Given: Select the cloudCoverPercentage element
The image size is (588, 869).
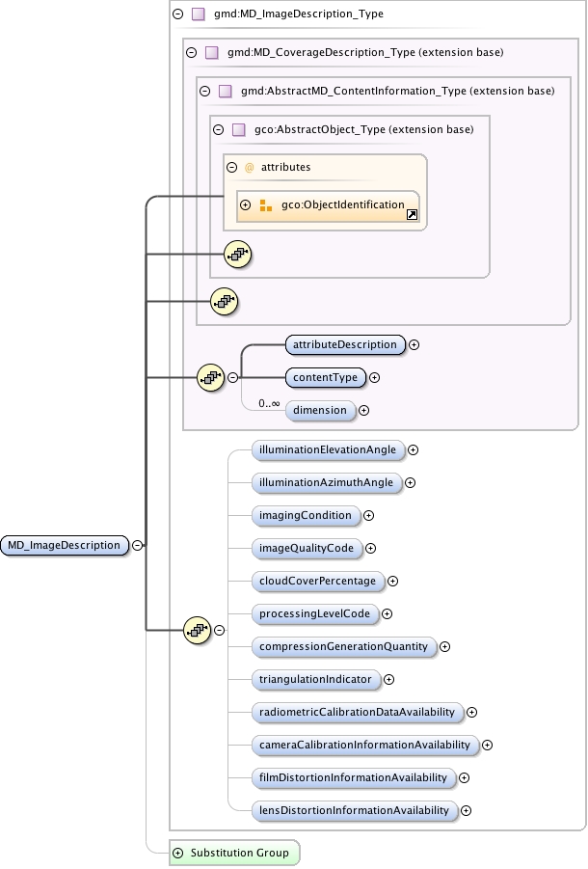Looking at the screenshot, I should (318, 581).
